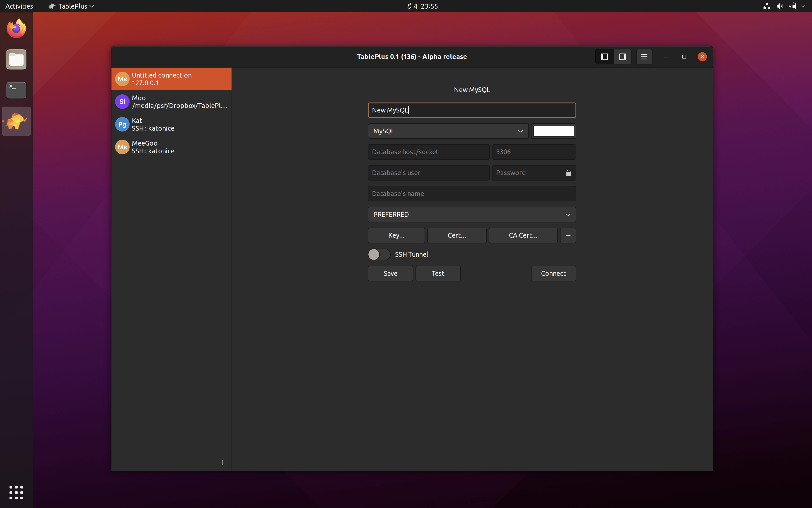Select the MeeGoo SSH connection entry
Image resolution: width=812 pixels, height=508 pixels.
[172, 147]
